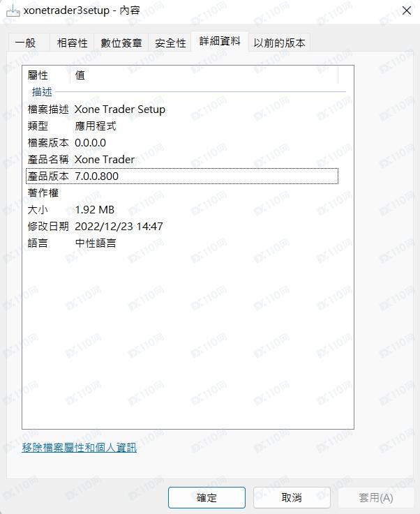Open the 相容性 tab

(72, 43)
